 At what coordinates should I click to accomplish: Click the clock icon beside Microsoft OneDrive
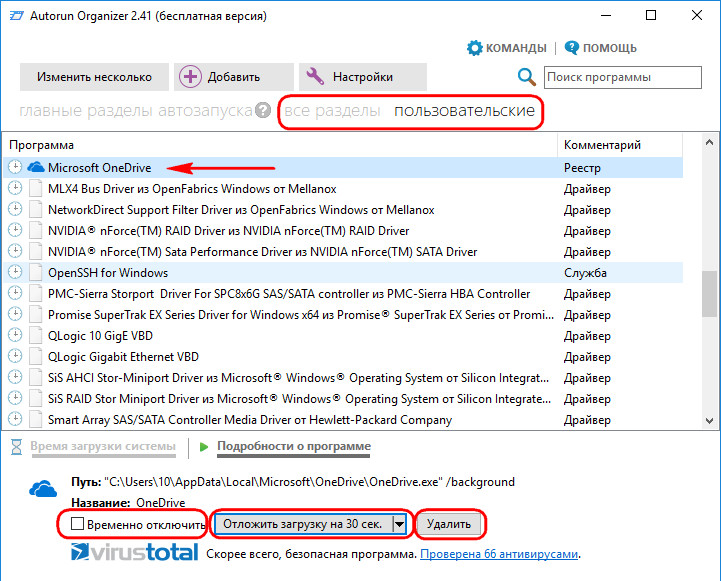15,167
